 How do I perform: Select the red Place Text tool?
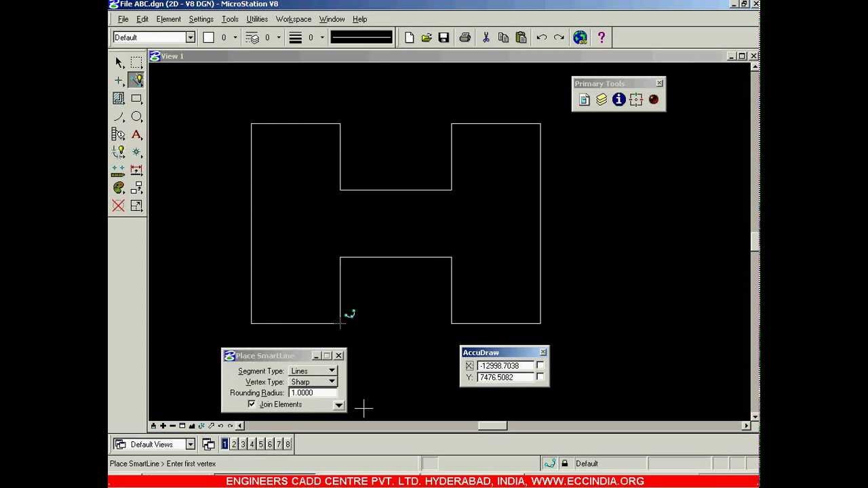136,134
